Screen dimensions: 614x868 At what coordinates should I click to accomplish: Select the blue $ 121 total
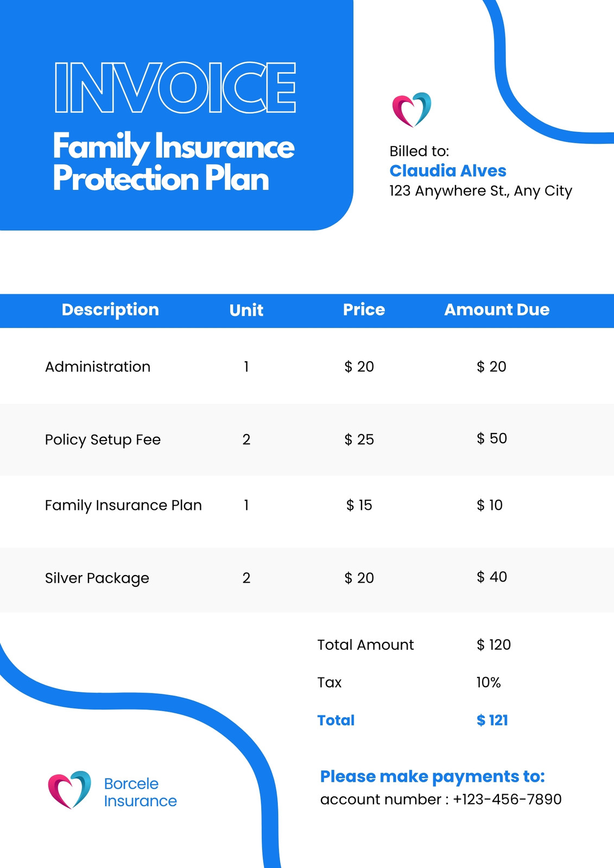(x=492, y=720)
